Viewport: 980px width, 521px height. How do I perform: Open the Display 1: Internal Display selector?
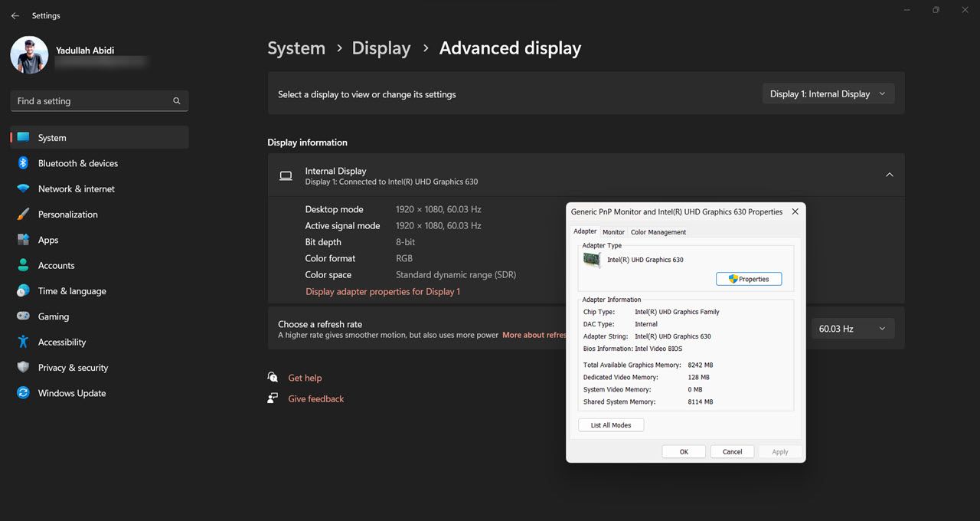(828, 93)
